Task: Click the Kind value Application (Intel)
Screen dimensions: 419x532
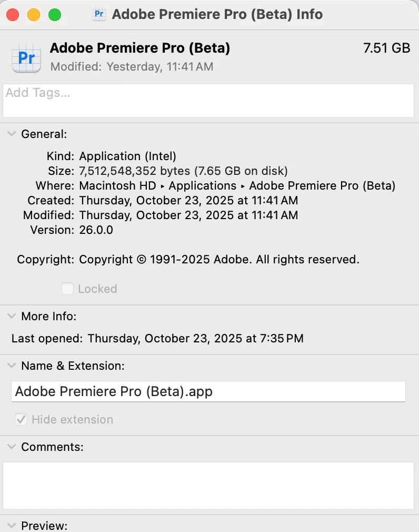Action: (x=128, y=156)
